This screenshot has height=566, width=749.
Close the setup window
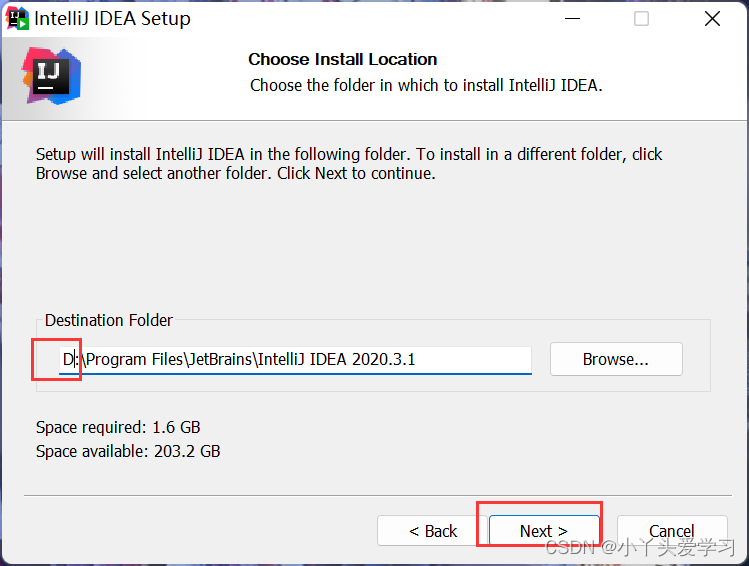[x=712, y=19]
